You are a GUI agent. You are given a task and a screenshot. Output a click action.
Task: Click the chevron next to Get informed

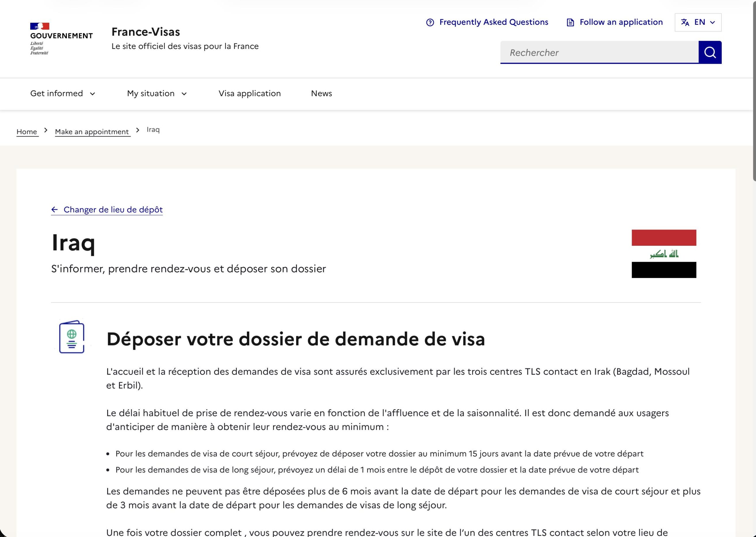93,94
